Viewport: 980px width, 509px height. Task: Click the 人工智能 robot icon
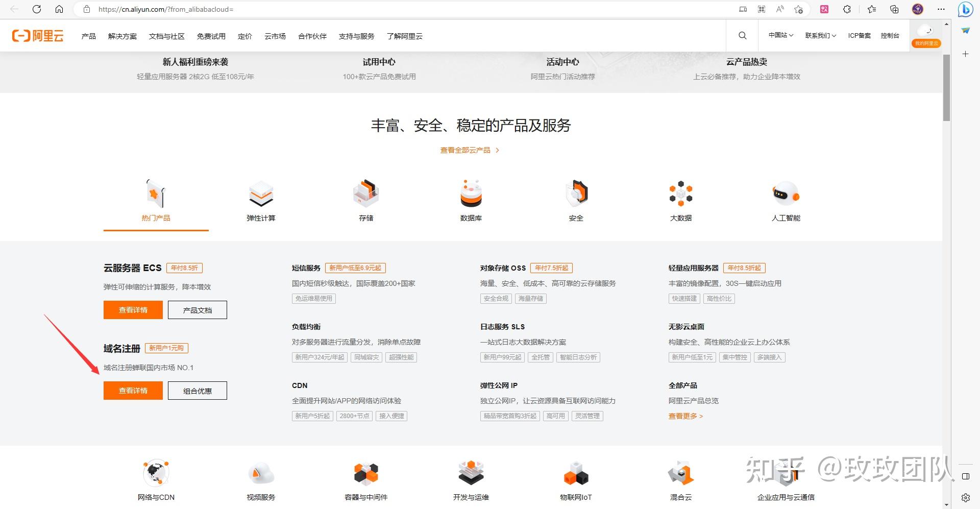[786, 194]
